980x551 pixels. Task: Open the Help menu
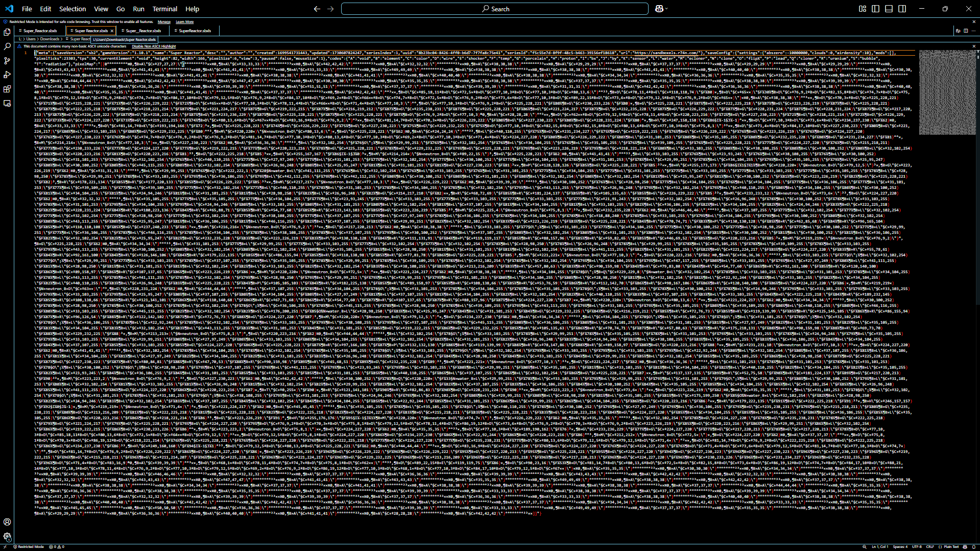(193, 9)
